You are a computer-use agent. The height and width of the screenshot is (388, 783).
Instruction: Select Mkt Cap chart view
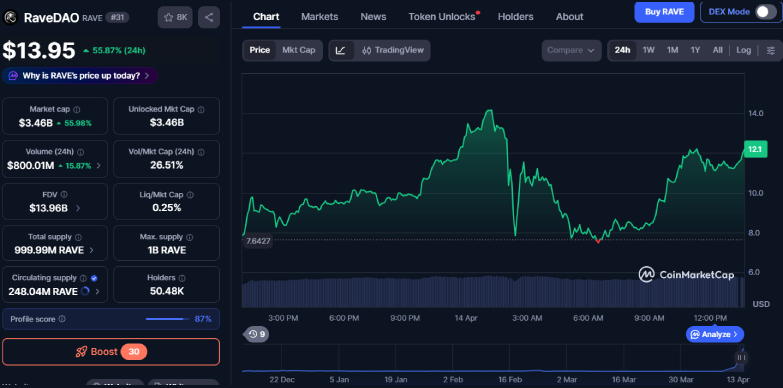click(299, 50)
